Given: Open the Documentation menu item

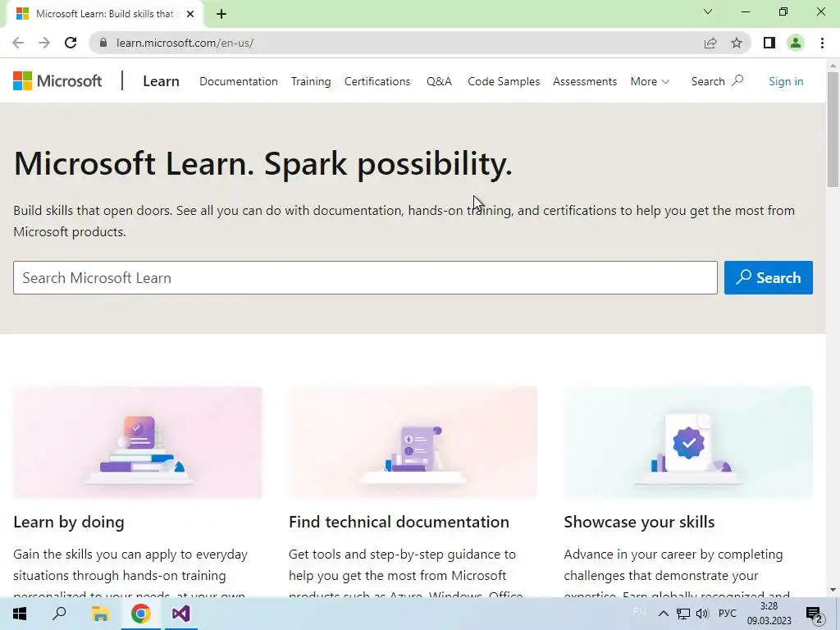Looking at the screenshot, I should pyautogui.click(x=239, y=81).
